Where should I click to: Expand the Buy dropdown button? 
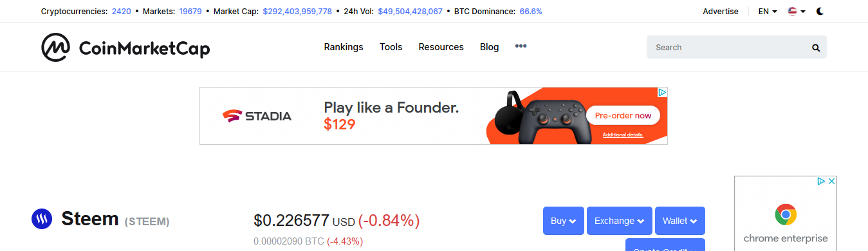pos(564,221)
